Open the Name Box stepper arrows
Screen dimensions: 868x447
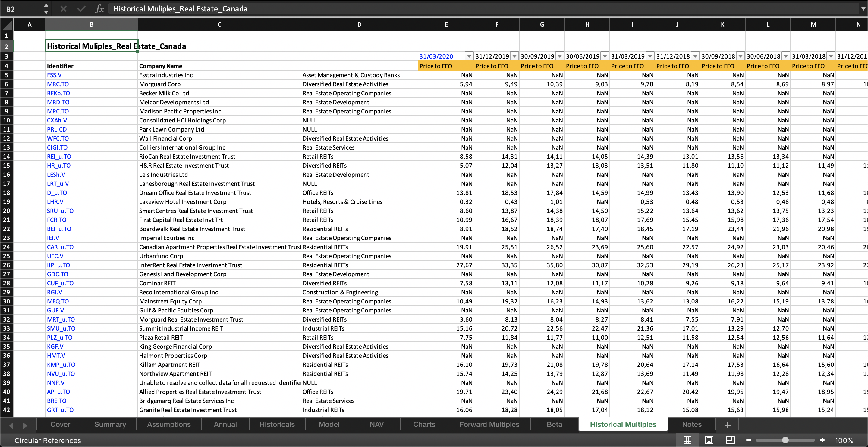46,9
